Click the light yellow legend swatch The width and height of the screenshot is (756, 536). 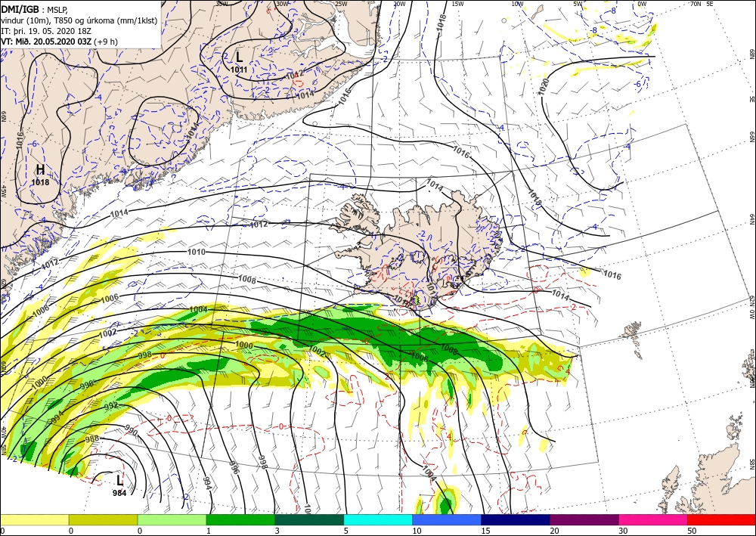34,519
